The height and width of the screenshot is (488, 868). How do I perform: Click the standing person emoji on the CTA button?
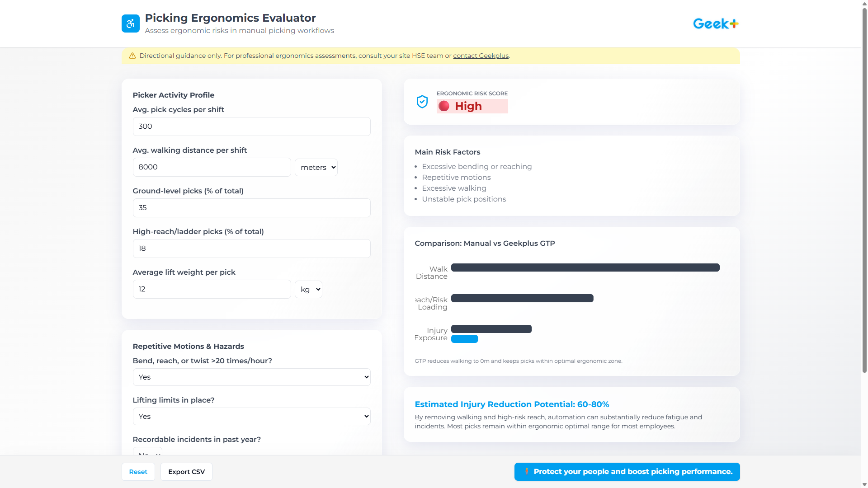526,471
